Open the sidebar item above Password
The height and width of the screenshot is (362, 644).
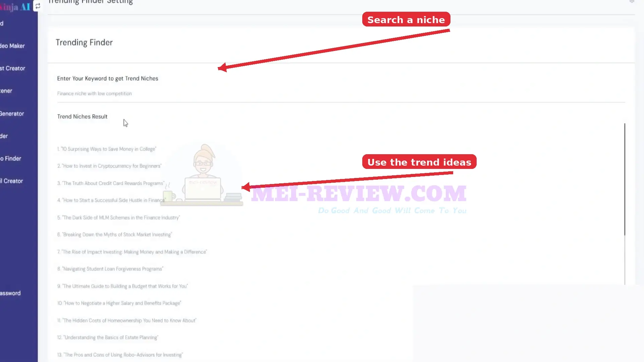point(11,181)
